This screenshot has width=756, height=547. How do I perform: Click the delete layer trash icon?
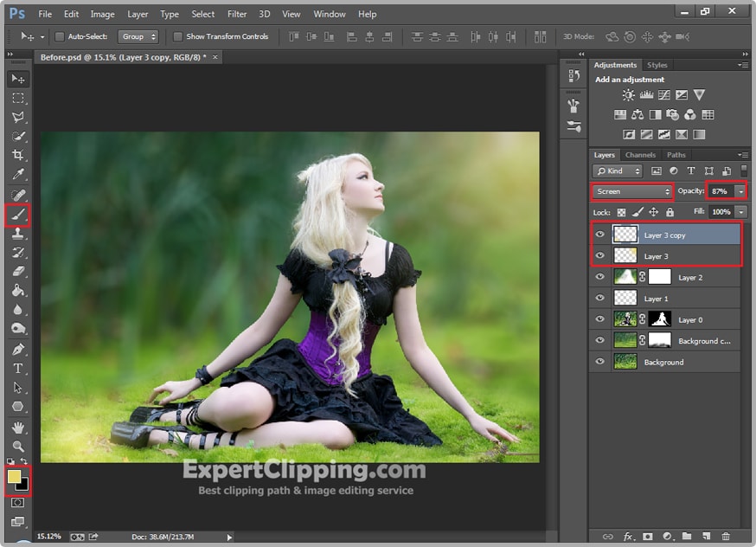point(726,537)
